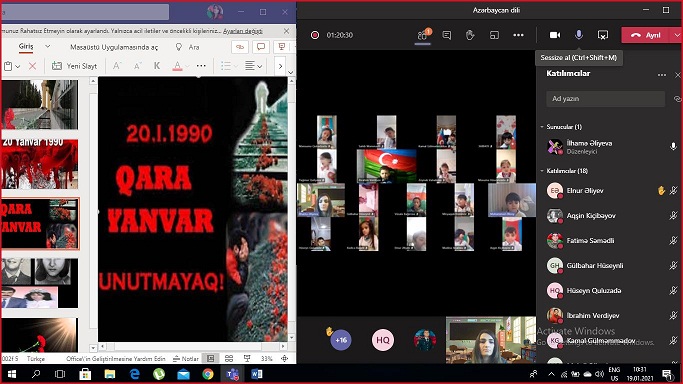
Task: Click the 'Ad yazın' search field
Action: (x=605, y=99)
